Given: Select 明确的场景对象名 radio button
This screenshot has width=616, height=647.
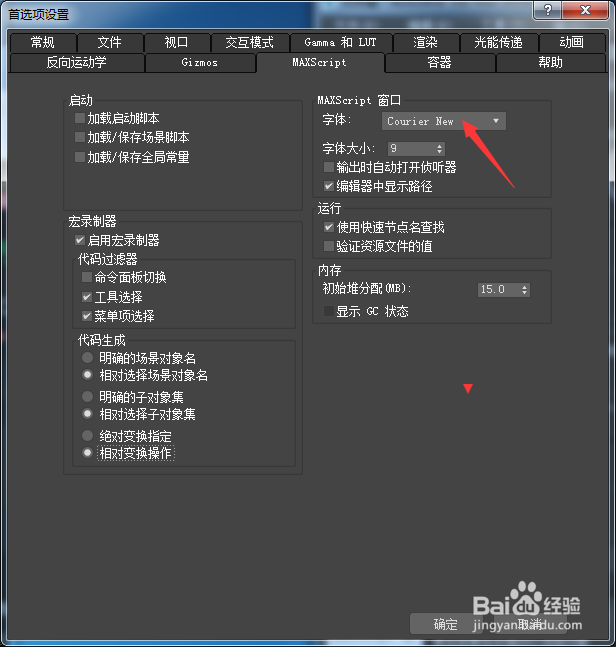Looking at the screenshot, I should pos(87,357).
